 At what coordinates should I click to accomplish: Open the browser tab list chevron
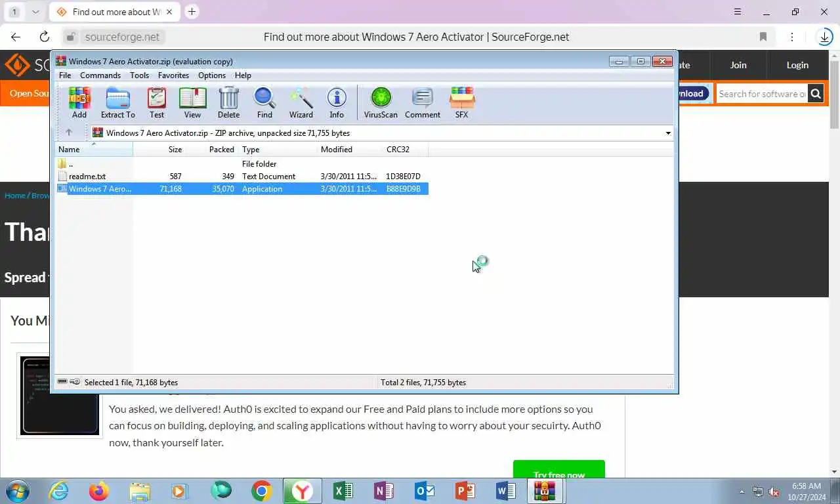tap(35, 12)
